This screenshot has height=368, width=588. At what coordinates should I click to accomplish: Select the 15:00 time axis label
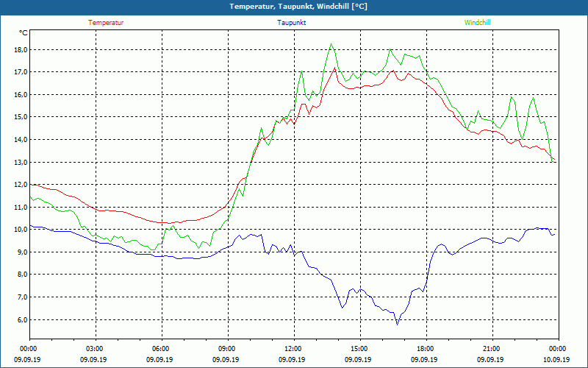359,349
